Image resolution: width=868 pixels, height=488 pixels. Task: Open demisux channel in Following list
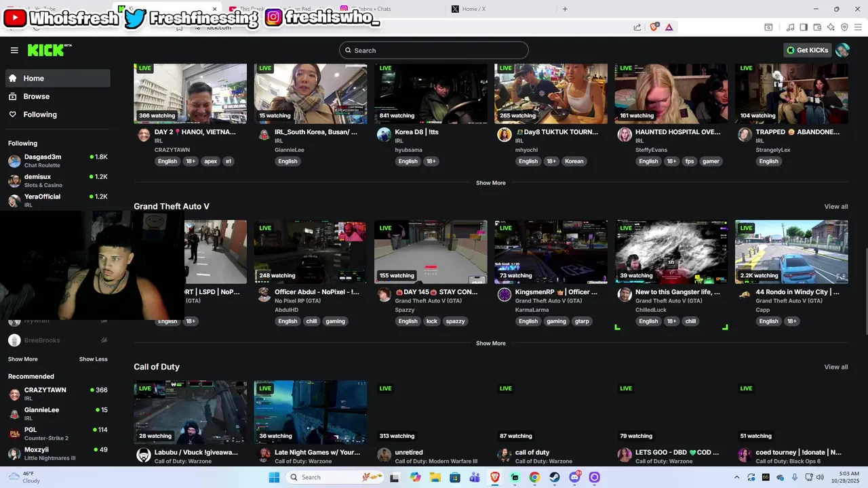point(58,180)
